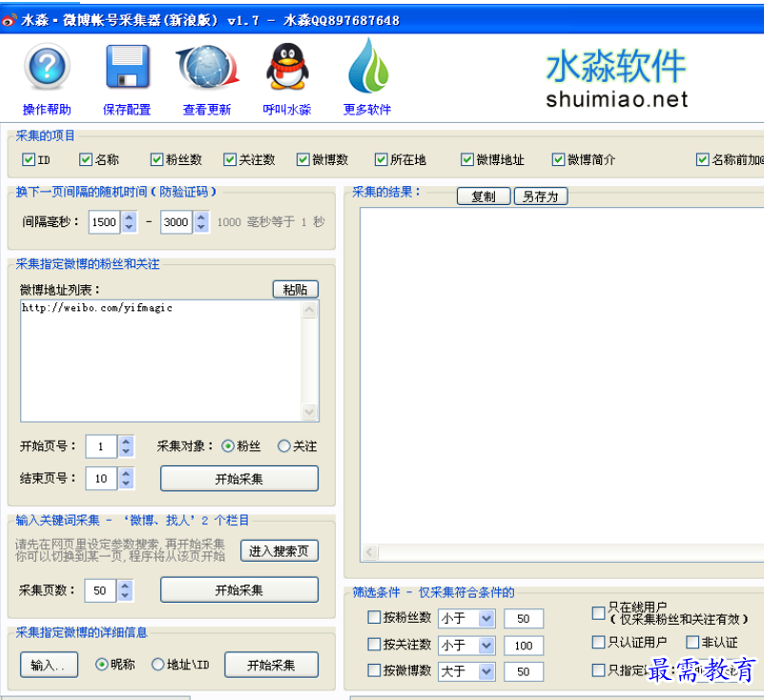The height and width of the screenshot is (700, 764).
Task: Click the 复制 button
Action: click(484, 196)
